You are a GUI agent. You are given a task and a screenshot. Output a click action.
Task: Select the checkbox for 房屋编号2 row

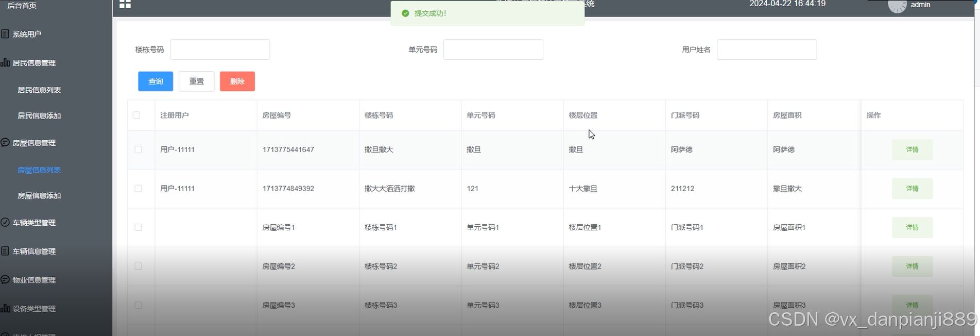pyautogui.click(x=138, y=266)
